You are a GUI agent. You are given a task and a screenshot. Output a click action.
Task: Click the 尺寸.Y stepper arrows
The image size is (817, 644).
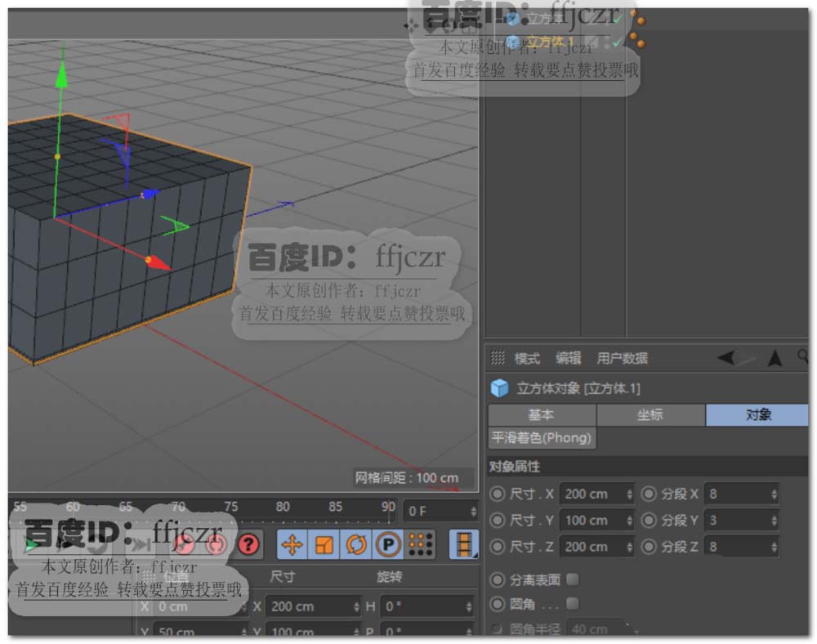[x=629, y=520]
